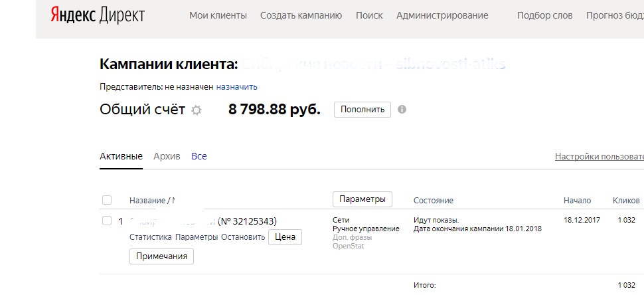644x295 pixels.
Task: Click the Идут показы status text
Action: (x=436, y=220)
